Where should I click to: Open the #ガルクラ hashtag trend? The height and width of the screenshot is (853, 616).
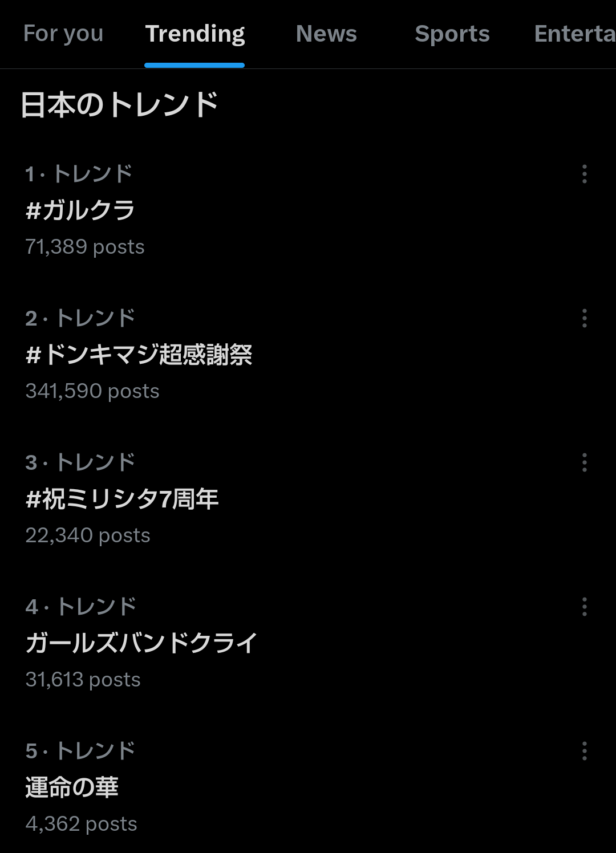(80, 210)
